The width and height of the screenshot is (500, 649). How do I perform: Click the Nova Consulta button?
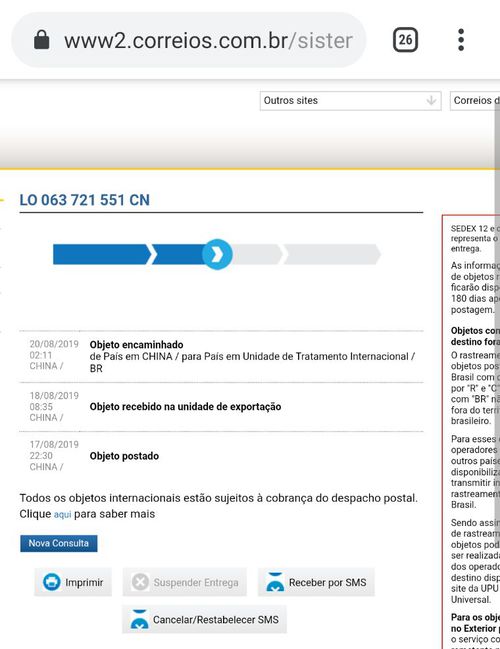click(x=59, y=543)
